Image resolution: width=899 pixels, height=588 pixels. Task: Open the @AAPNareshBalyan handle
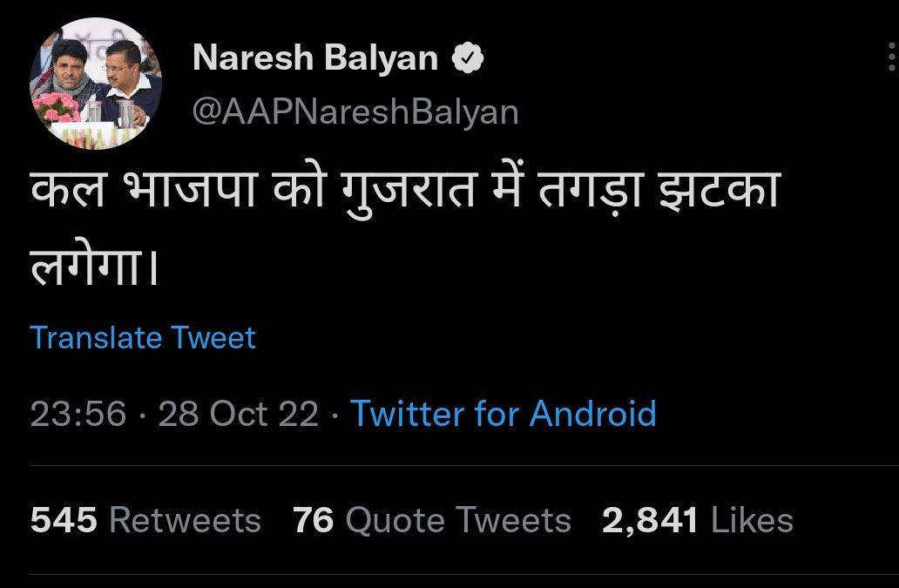click(x=355, y=112)
